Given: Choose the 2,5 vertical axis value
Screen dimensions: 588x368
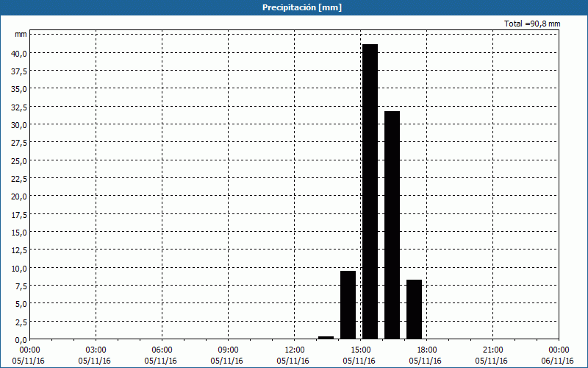Looking at the screenshot, I should 21,322.
